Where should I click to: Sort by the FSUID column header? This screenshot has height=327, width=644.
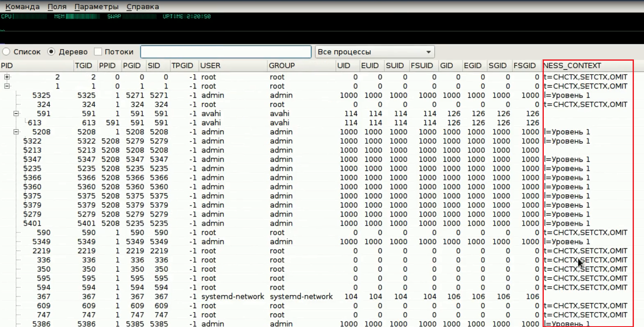tap(424, 65)
